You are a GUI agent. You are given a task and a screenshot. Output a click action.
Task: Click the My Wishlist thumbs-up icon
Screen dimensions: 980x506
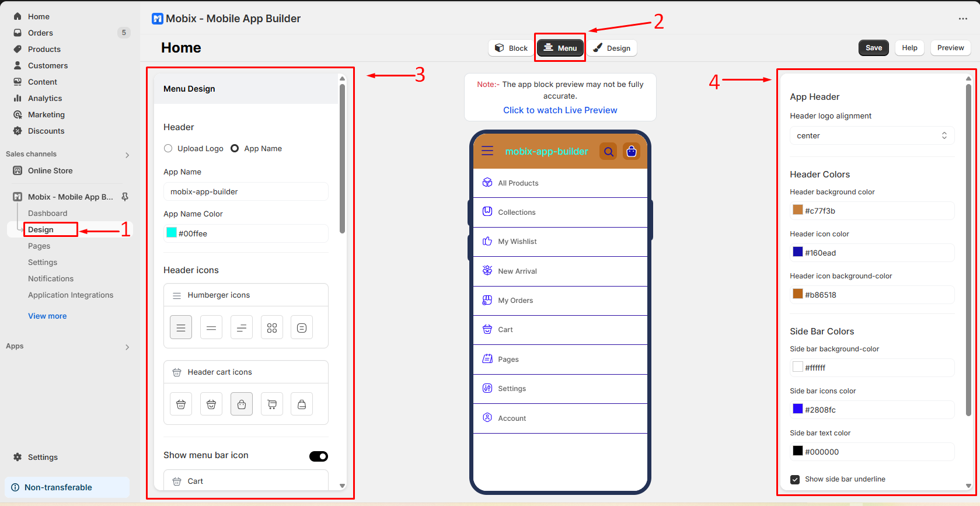(x=487, y=241)
